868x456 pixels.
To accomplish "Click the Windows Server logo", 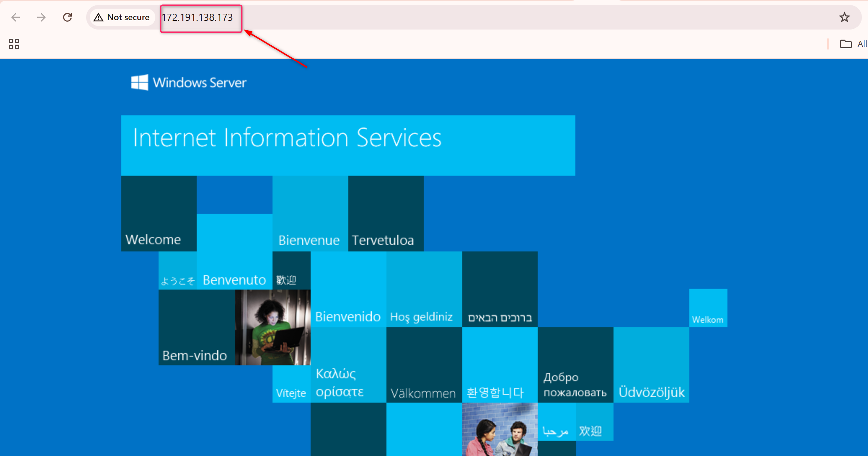I will coord(189,82).
